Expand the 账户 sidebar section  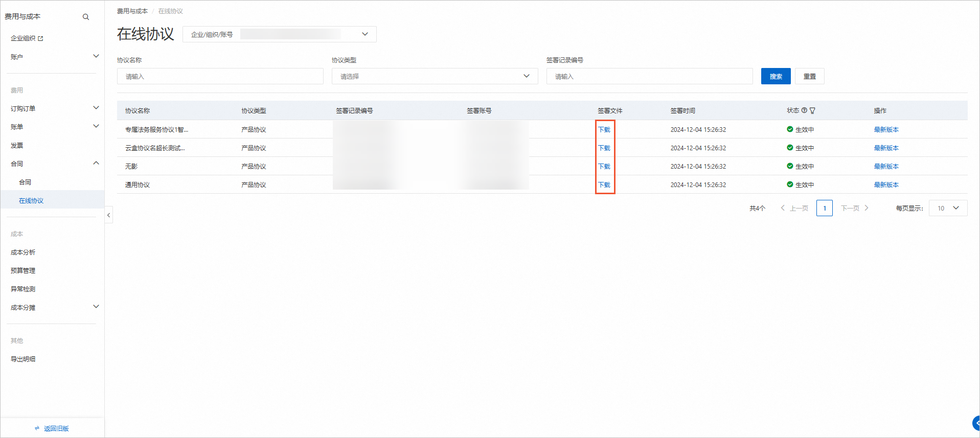[96, 56]
